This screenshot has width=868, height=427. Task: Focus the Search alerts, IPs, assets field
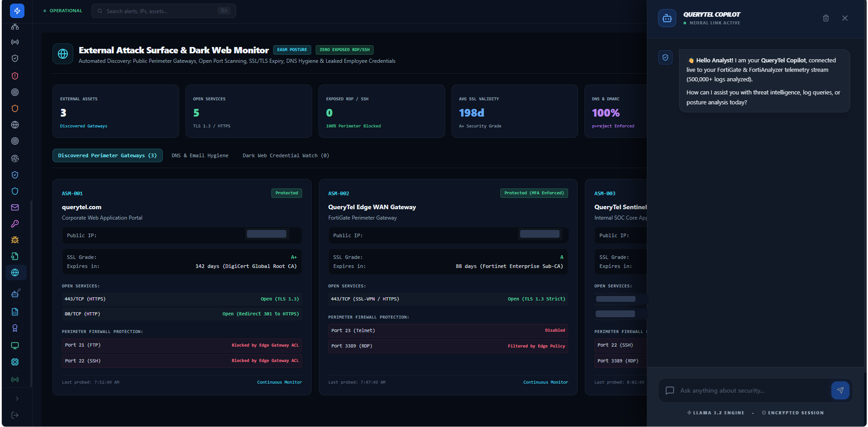click(164, 11)
